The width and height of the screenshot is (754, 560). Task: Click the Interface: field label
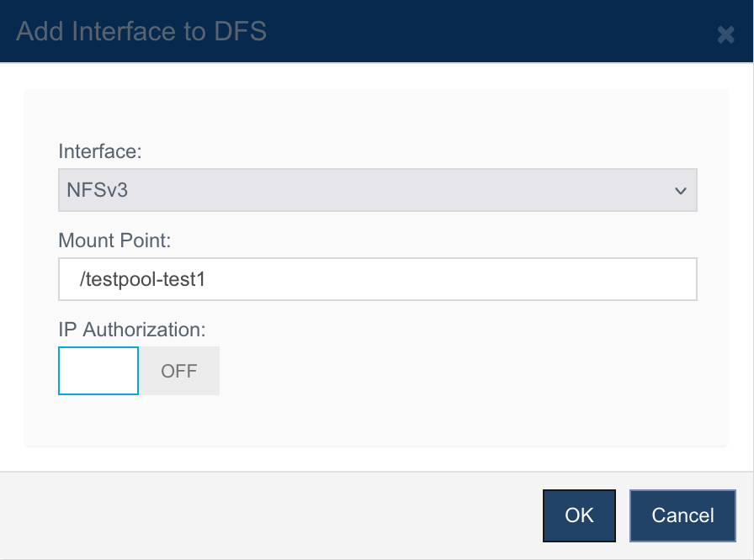point(100,151)
